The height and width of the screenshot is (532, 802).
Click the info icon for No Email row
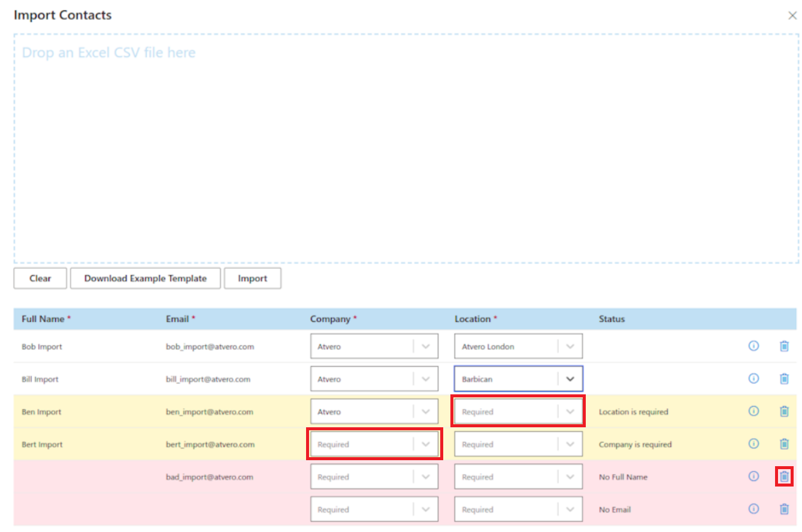pos(753,509)
